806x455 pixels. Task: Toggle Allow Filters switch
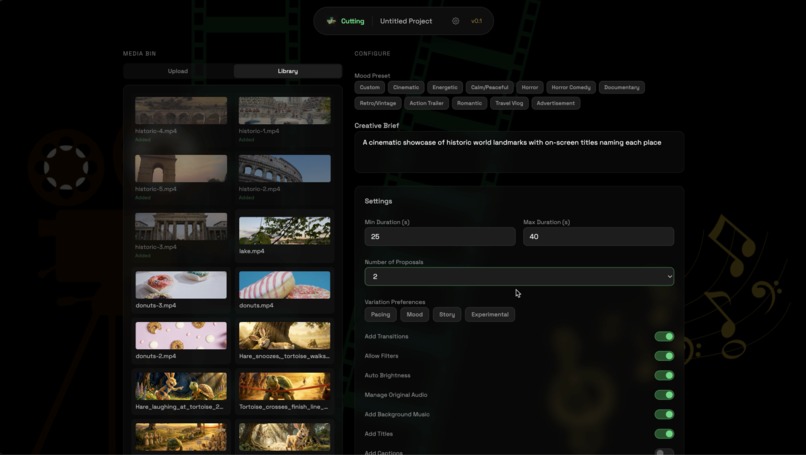[664, 356]
